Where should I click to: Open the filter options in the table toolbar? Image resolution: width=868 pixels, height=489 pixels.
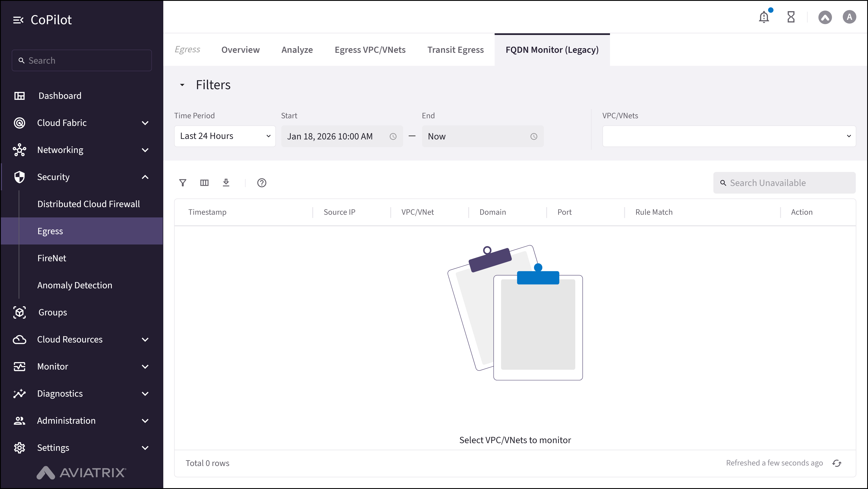(x=183, y=183)
